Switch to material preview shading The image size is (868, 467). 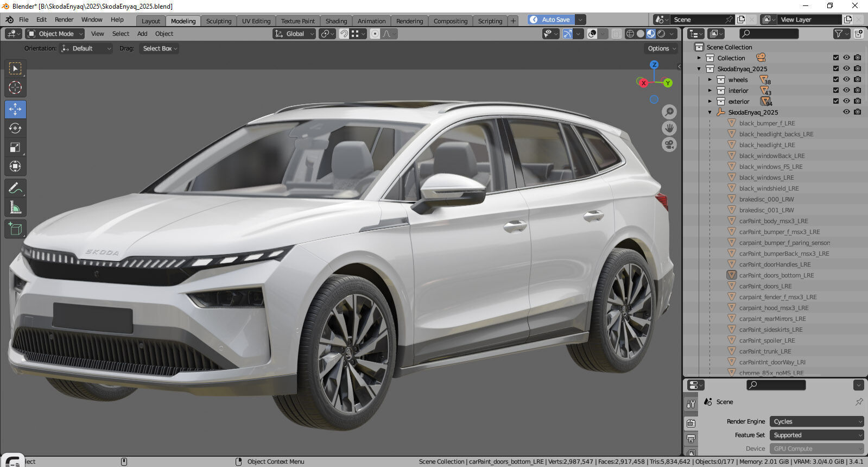(651, 34)
